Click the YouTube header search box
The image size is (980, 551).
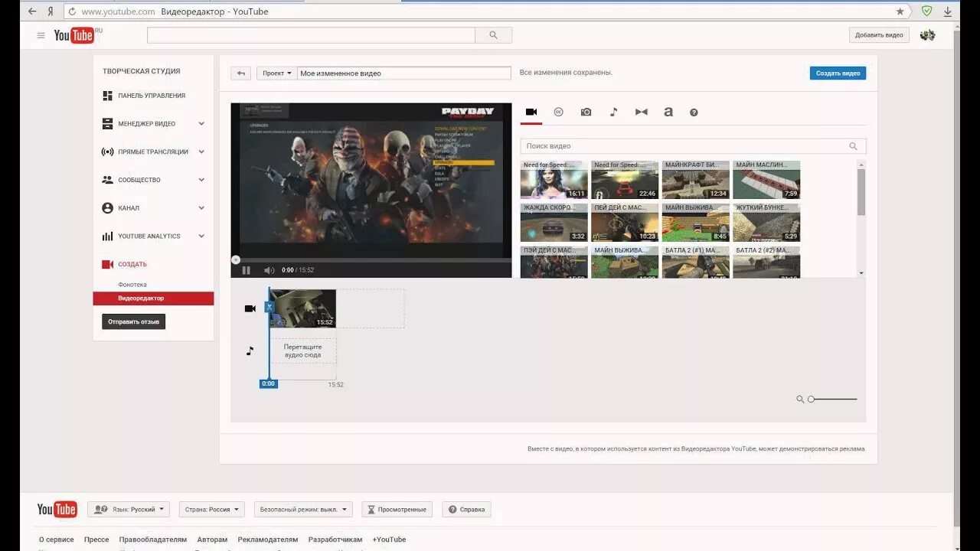coord(311,35)
